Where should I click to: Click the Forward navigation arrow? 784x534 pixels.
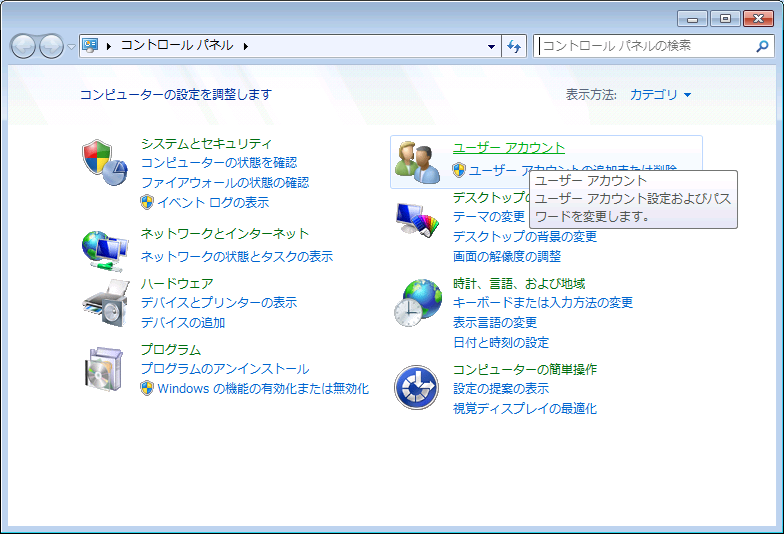pos(51,46)
